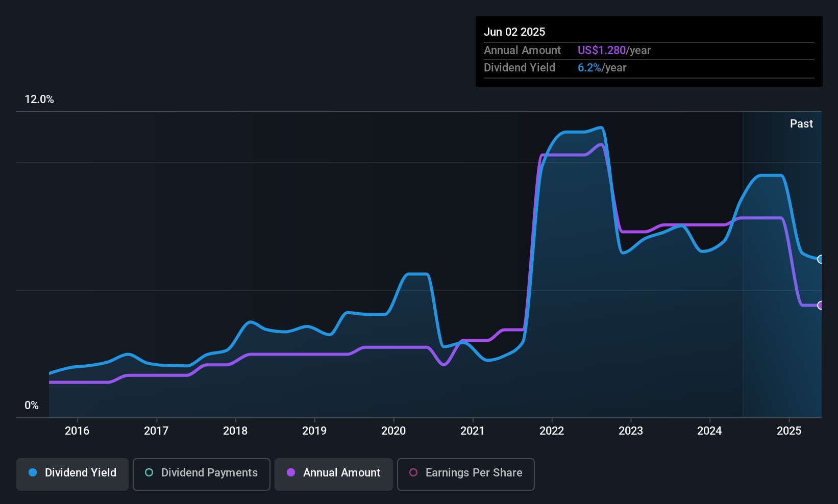Click the 12.0% y-axis label
Screen dimensions: 838x504
pyautogui.click(x=39, y=99)
